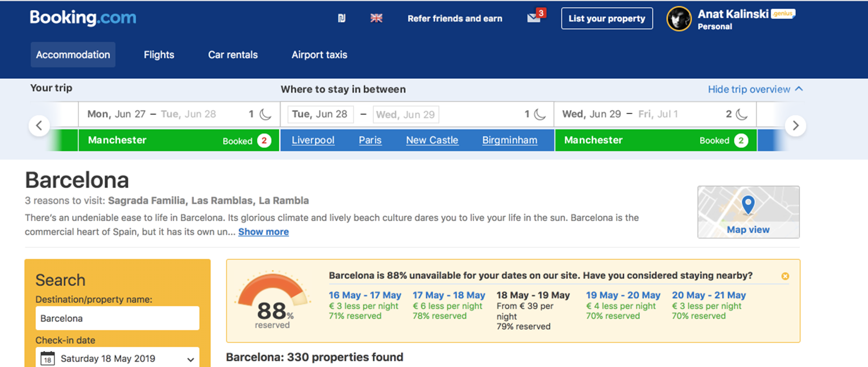Image resolution: width=868 pixels, height=367 pixels.
Task: Switch to the Car rentals tab
Action: pyautogui.click(x=233, y=55)
